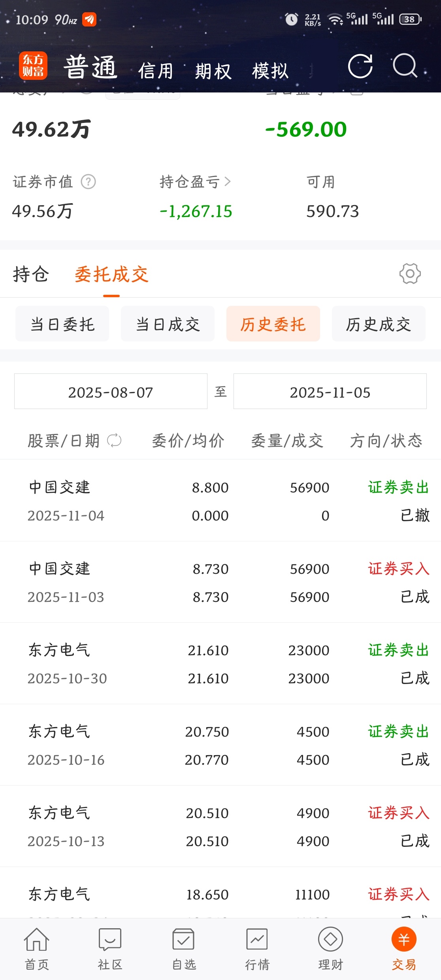Open 中国交建 order dated 2025-11-04
The width and height of the screenshot is (441, 980).
point(220,501)
